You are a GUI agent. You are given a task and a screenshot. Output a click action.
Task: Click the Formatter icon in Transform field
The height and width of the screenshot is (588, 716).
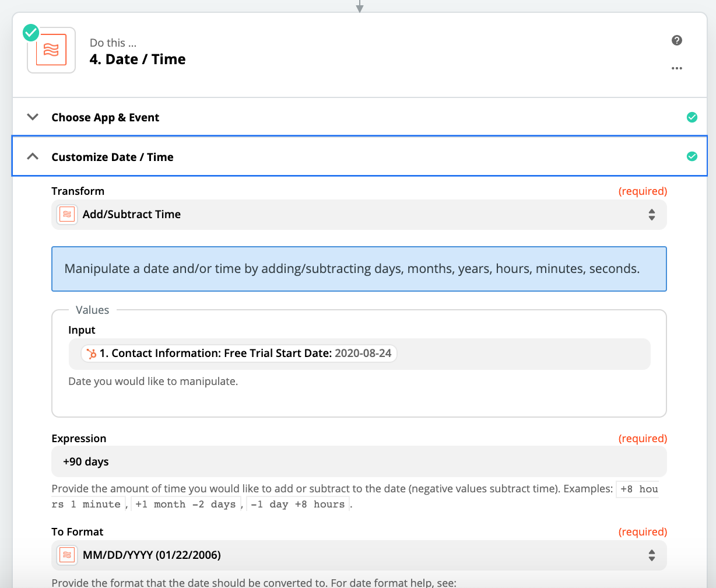coord(67,215)
